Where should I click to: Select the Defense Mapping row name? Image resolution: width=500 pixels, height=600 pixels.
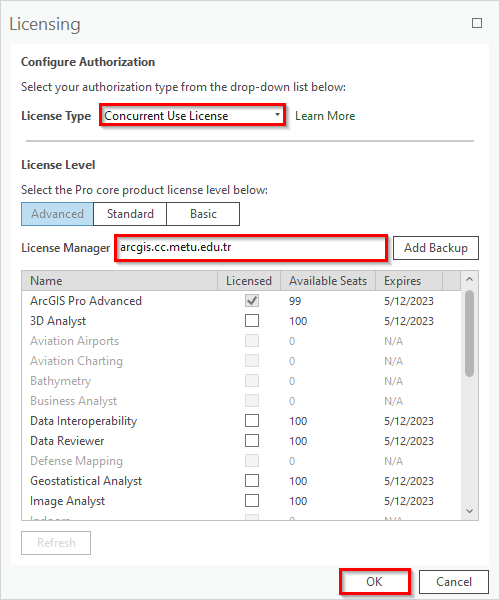pyautogui.click(x=77, y=461)
